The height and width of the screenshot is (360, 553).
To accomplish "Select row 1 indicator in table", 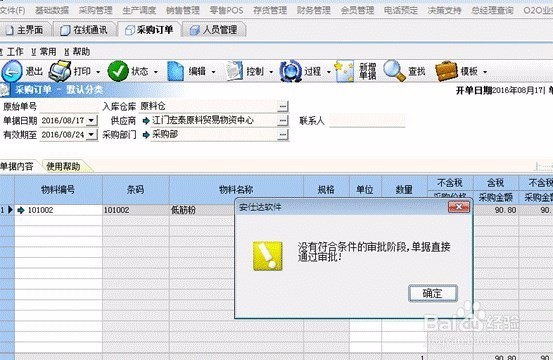I will [x=7, y=210].
